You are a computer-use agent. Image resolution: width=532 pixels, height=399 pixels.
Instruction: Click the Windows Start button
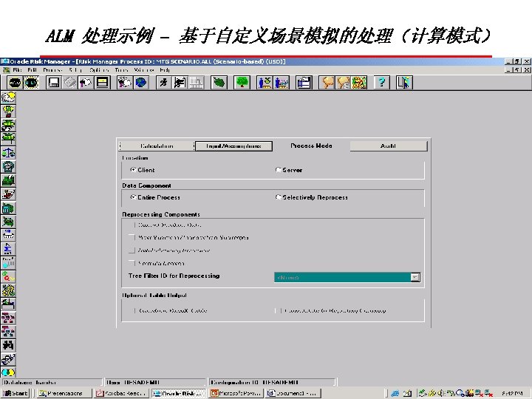pyautogui.click(x=16, y=393)
